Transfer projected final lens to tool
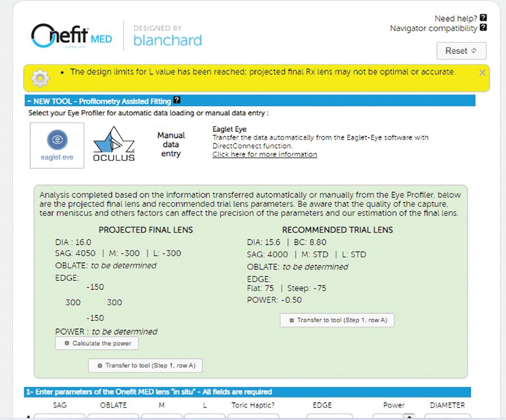The width and height of the screenshot is (506, 420). tap(146, 365)
